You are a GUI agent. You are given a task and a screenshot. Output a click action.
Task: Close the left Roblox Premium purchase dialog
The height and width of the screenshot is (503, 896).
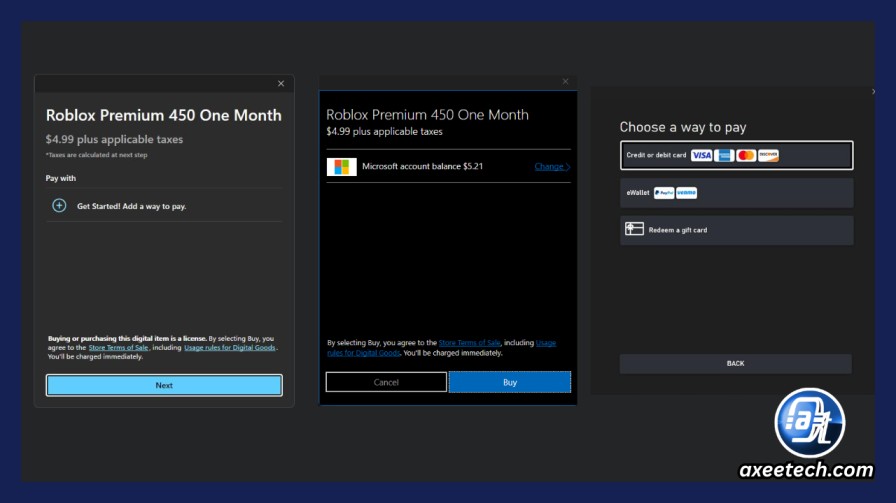281,83
